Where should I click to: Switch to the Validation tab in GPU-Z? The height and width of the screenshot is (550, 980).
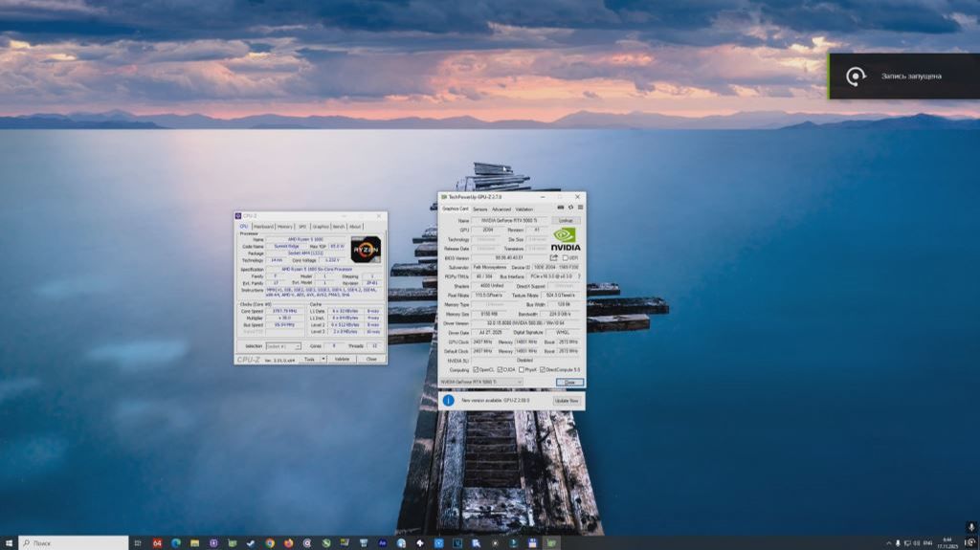[x=523, y=209]
